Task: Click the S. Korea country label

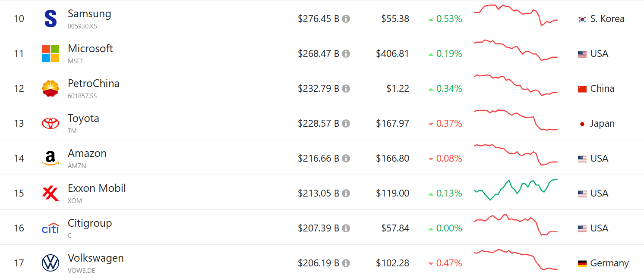Action: tap(607, 19)
